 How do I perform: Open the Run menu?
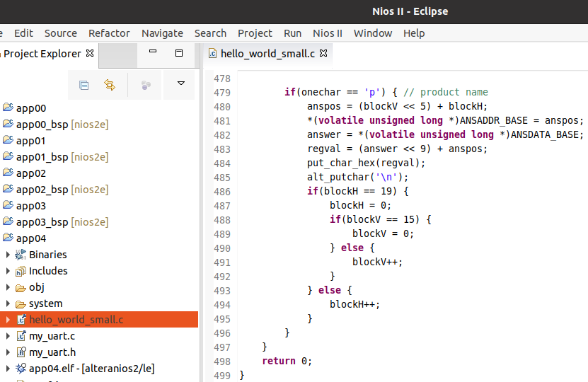pyautogui.click(x=292, y=33)
